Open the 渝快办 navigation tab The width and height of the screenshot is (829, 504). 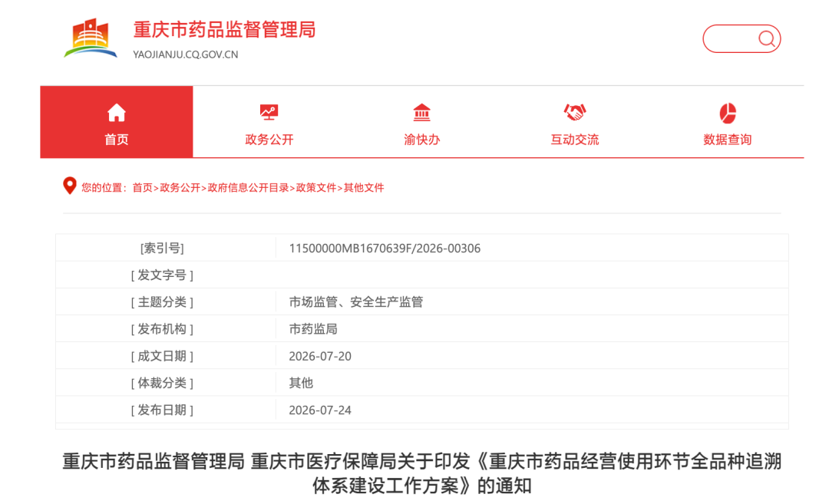coord(421,121)
